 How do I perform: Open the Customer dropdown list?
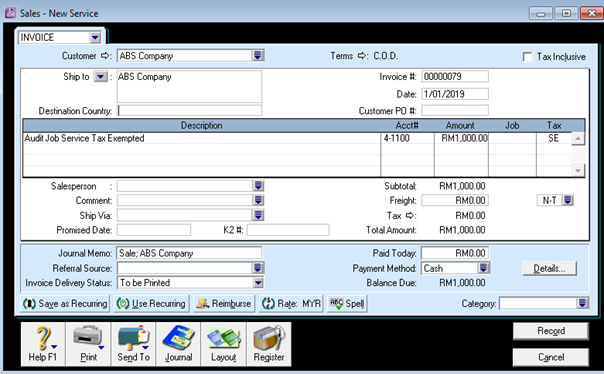(x=258, y=55)
